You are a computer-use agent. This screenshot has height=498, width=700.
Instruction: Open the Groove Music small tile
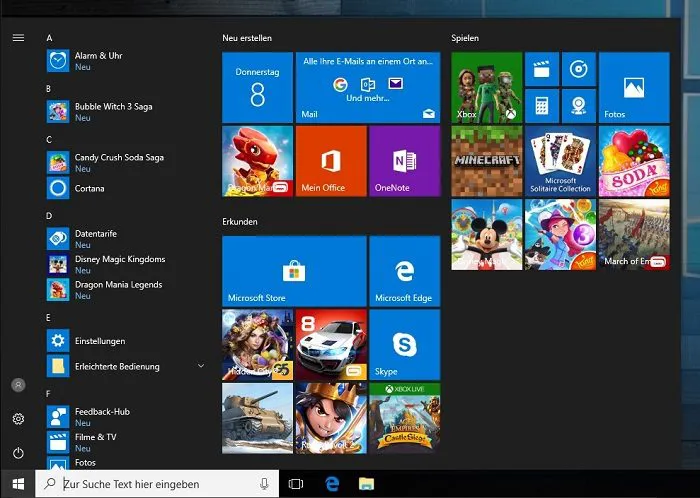tap(579, 69)
